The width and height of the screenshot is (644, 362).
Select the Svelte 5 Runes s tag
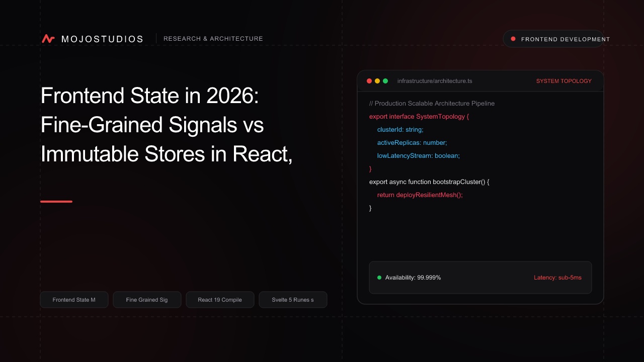click(293, 300)
